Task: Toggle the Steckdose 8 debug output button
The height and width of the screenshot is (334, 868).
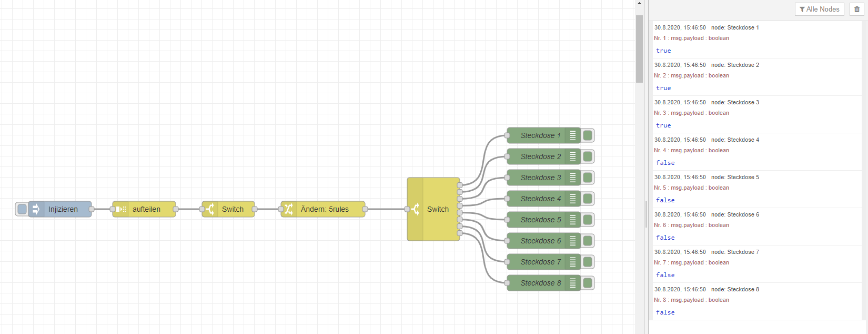Action: [x=588, y=283]
